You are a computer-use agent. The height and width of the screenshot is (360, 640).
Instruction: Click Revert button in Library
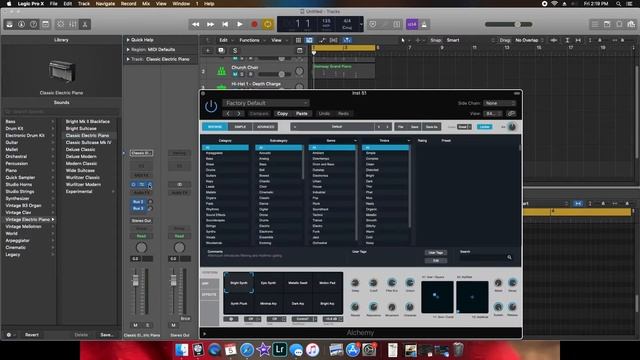31,335
